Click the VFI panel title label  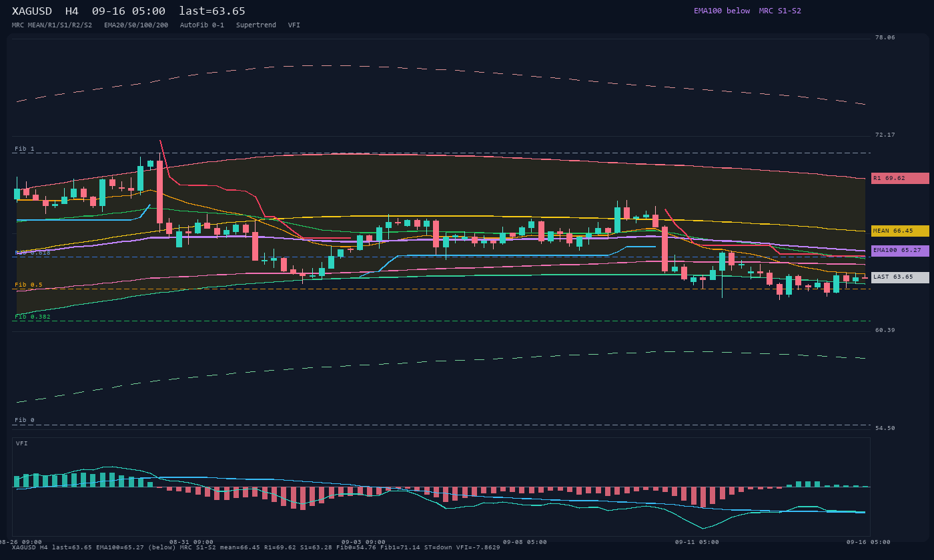click(x=22, y=443)
